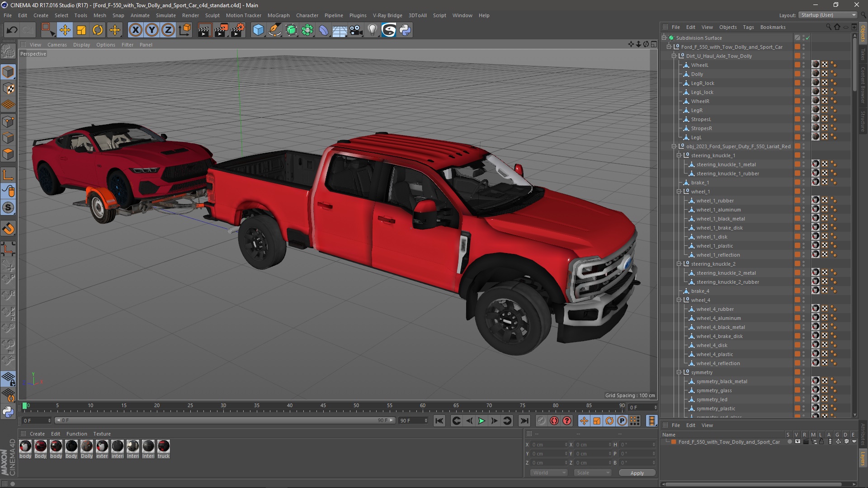Collapse symmetry hierarchy
The height and width of the screenshot is (488, 868).
click(679, 372)
